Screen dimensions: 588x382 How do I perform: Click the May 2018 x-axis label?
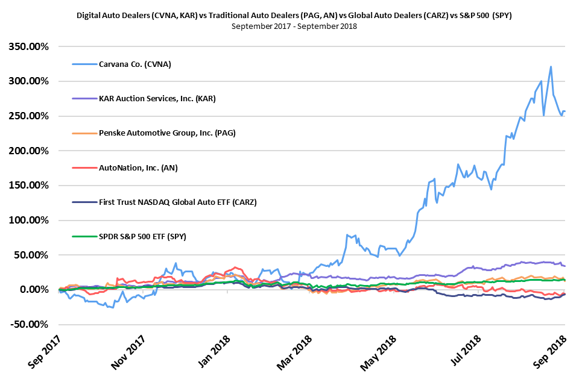[x=378, y=353]
